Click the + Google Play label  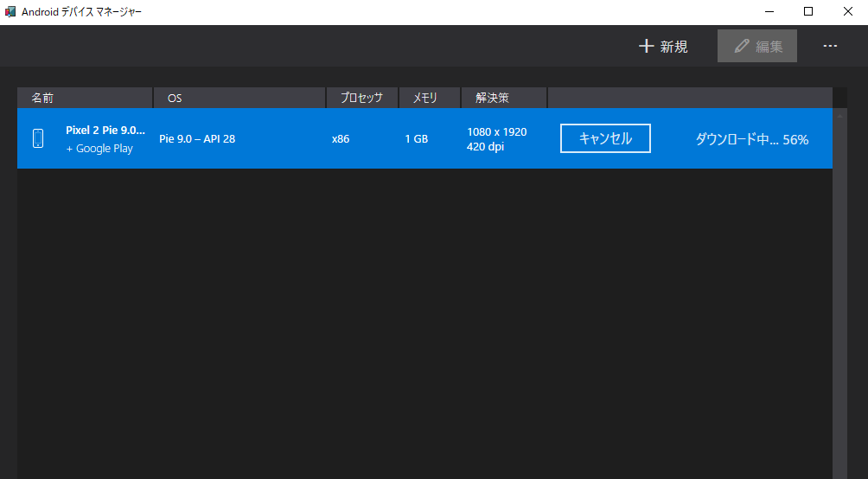point(99,149)
